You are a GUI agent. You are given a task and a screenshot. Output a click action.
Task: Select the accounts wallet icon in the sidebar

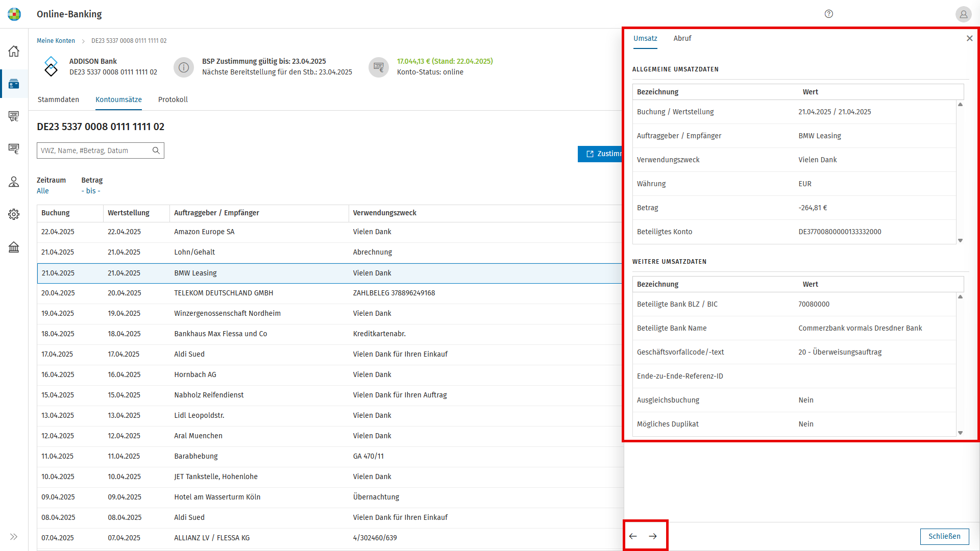pos(14,84)
